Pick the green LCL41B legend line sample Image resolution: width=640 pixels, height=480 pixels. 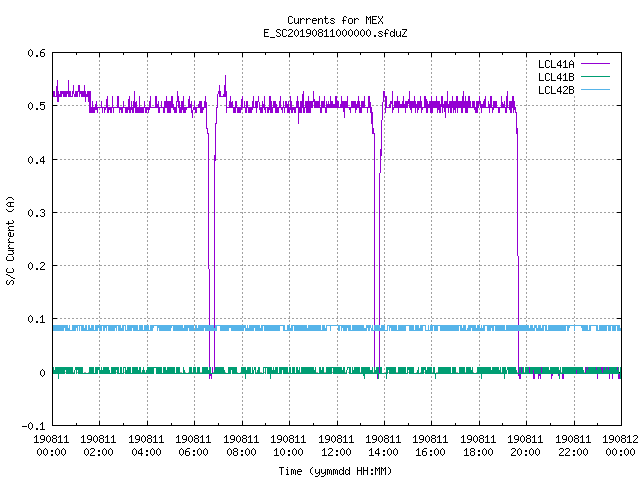(595, 76)
